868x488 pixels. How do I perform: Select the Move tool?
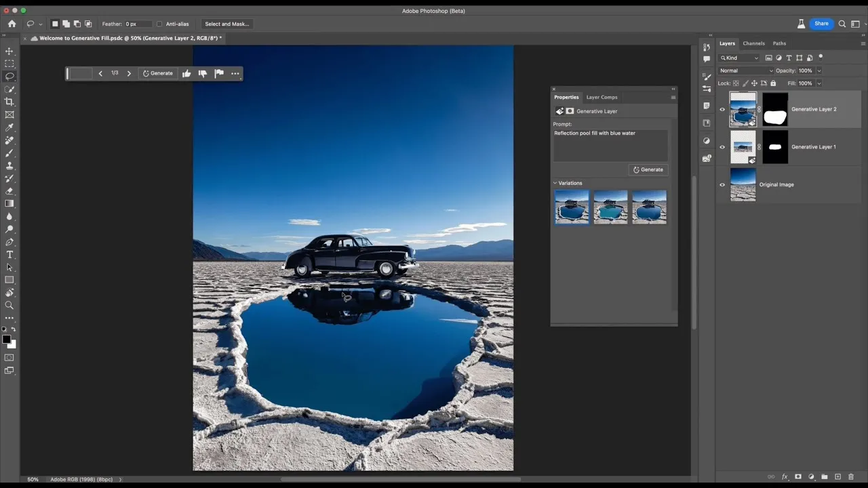tap(9, 51)
